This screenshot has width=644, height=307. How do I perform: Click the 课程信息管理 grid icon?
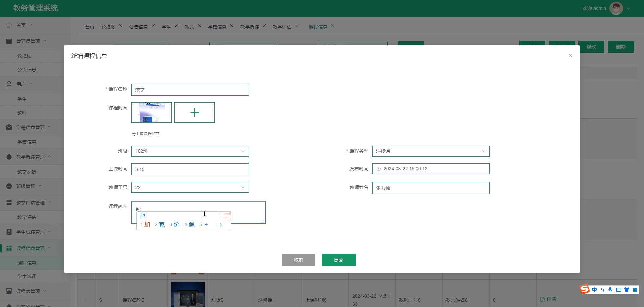[9, 248]
